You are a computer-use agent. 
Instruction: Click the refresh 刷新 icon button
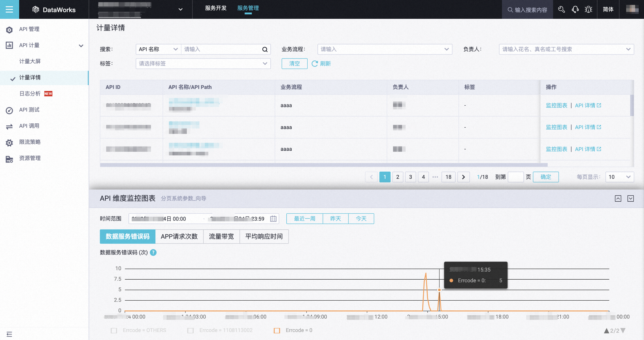[321, 64]
